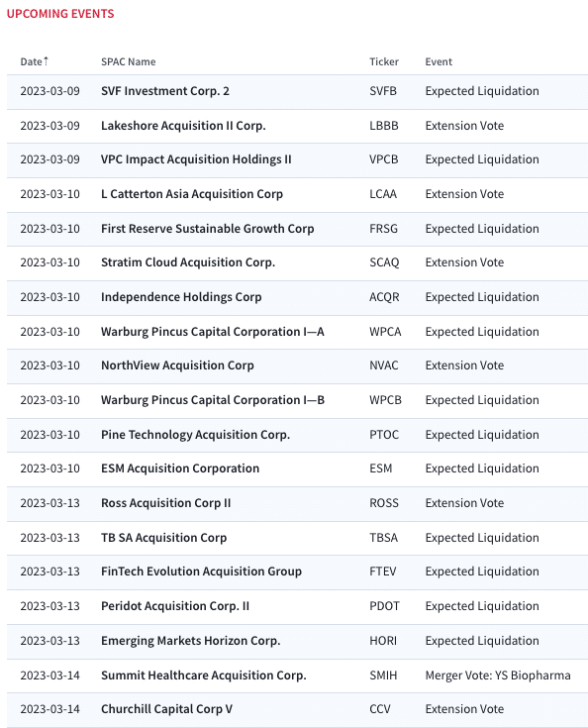Open Pine Technology Acquisition Corp.

195,435
